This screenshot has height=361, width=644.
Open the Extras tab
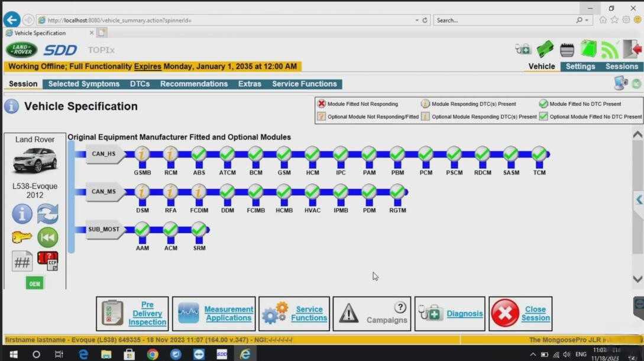250,84
